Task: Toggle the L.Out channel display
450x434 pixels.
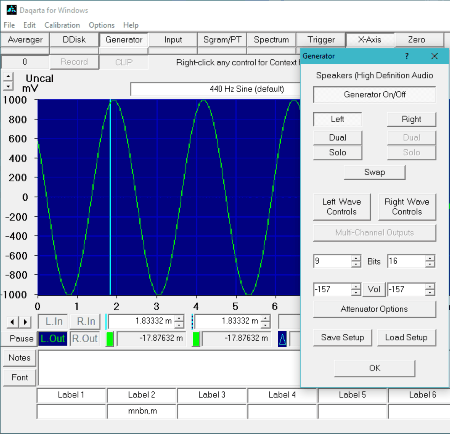Action: click(53, 339)
